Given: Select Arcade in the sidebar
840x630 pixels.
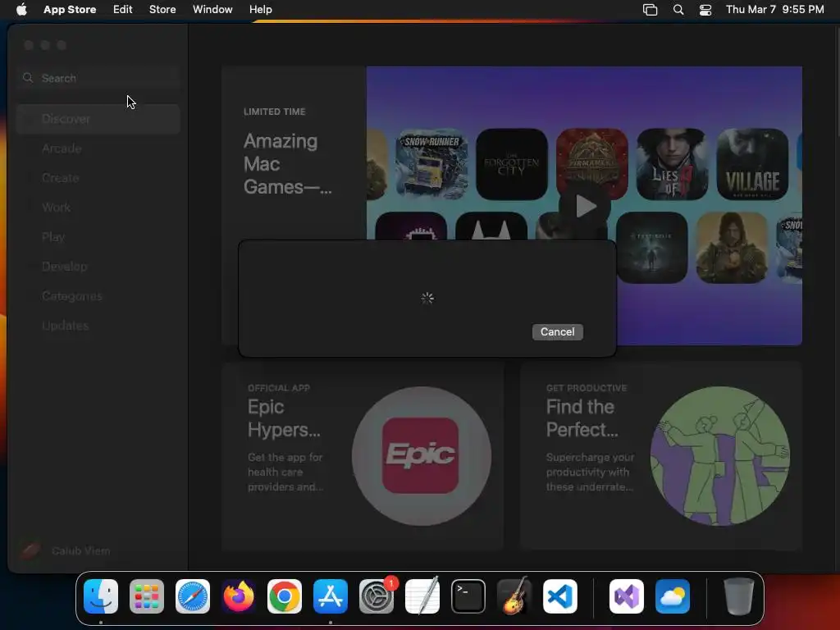Looking at the screenshot, I should 98,148.
